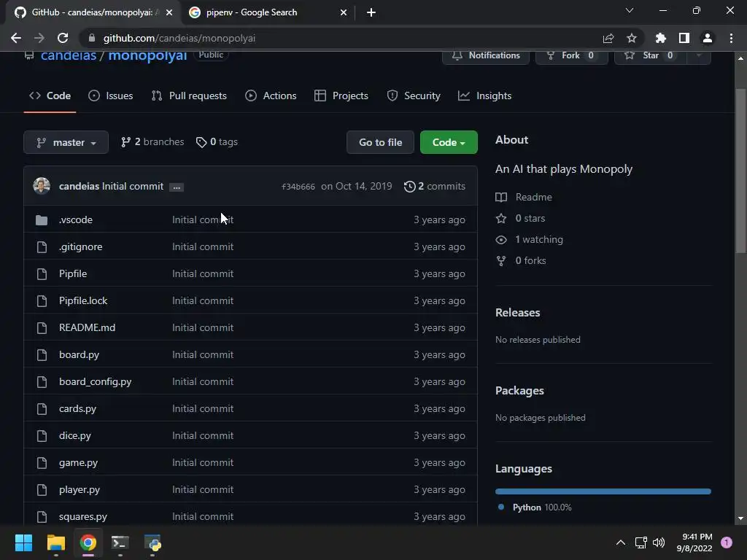This screenshot has width=747, height=560.
Task: Open board.py file
Action: coord(79,355)
